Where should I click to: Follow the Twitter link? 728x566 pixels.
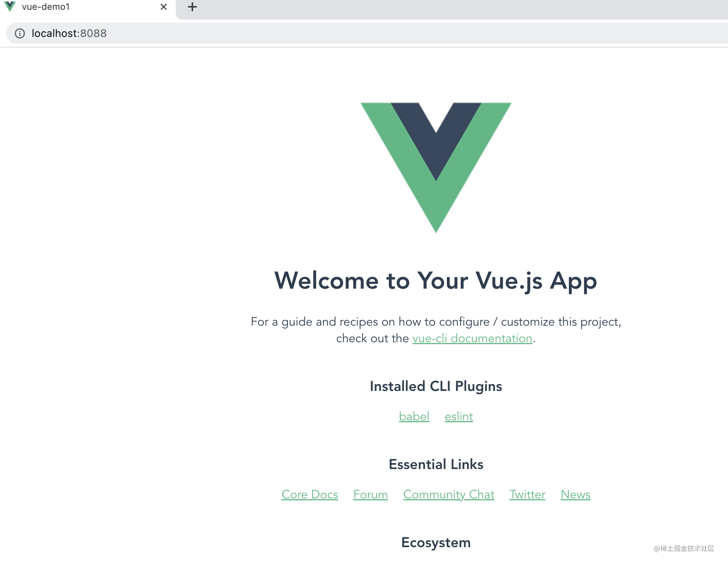[x=527, y=495]
